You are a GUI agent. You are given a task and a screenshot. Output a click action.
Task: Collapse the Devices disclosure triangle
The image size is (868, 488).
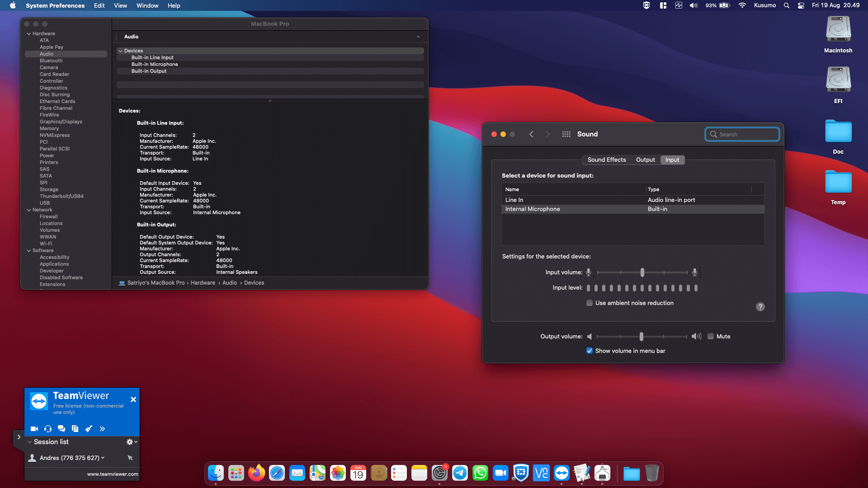coord(121,51)
